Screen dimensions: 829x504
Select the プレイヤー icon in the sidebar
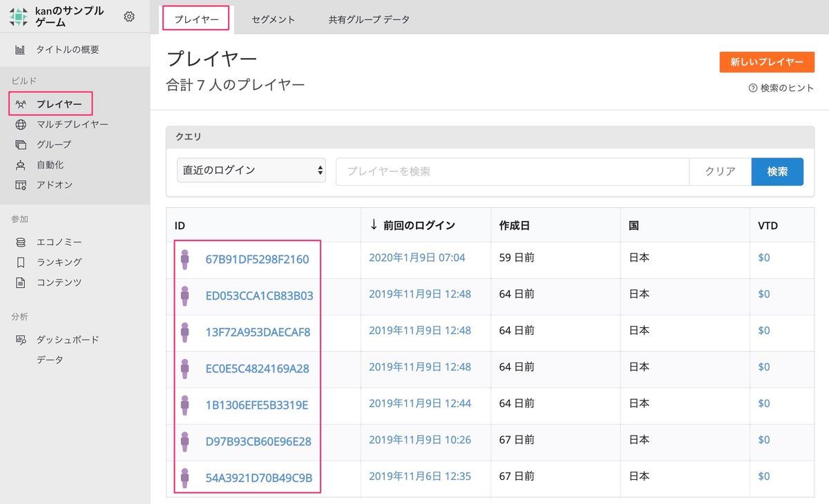[21, 104]
